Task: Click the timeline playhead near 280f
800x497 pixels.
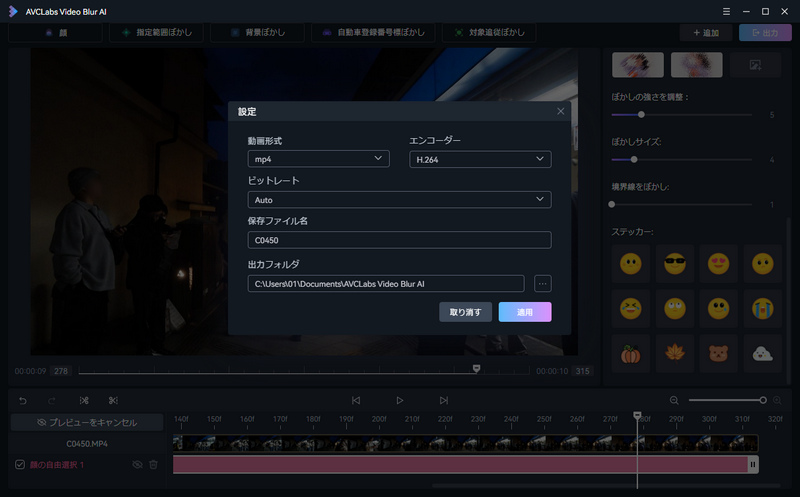Action: (x=637, y=416)
